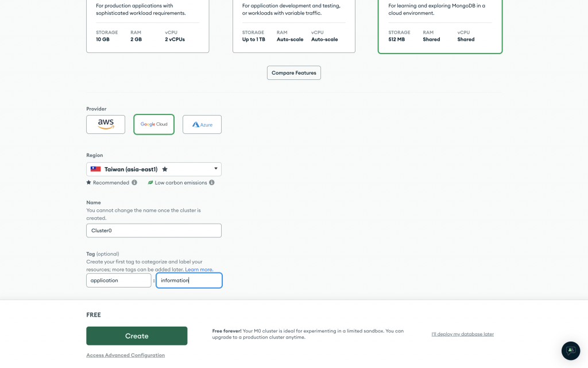The width and height of the screenshot is (588, 368).
Task: Click the Compare Features button
Action: (x=293, y=73)
